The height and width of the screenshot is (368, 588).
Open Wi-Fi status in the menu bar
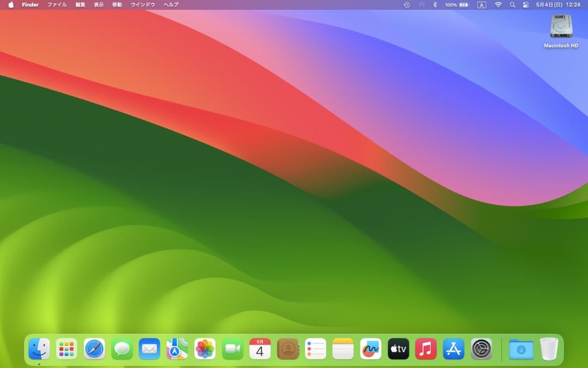click(498, 4)
